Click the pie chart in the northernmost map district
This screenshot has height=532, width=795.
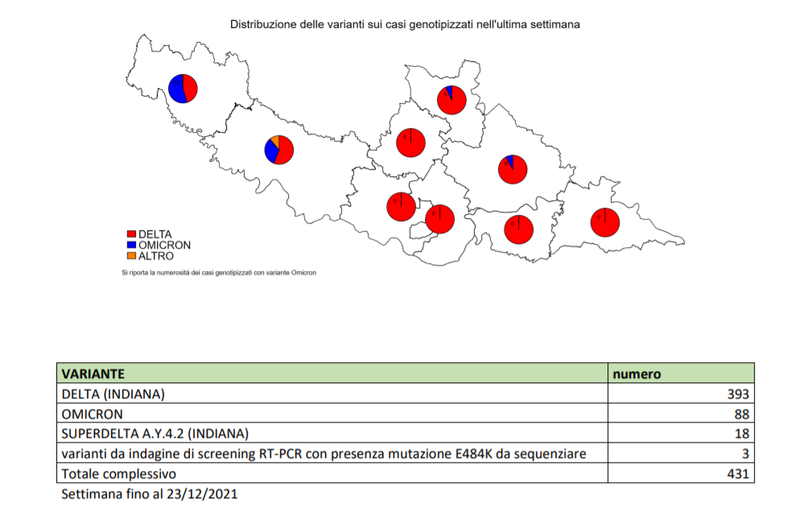[x=451, y=99]
